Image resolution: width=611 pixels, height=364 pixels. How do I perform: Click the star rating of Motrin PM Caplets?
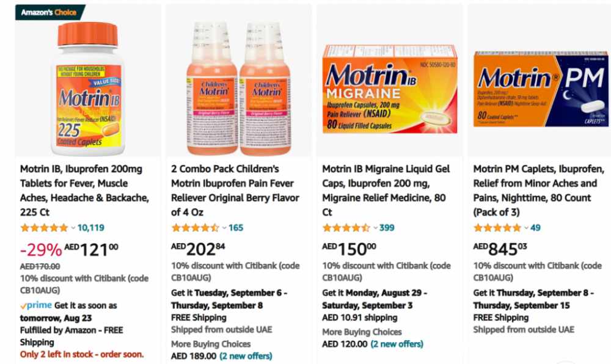click(497, 228)
